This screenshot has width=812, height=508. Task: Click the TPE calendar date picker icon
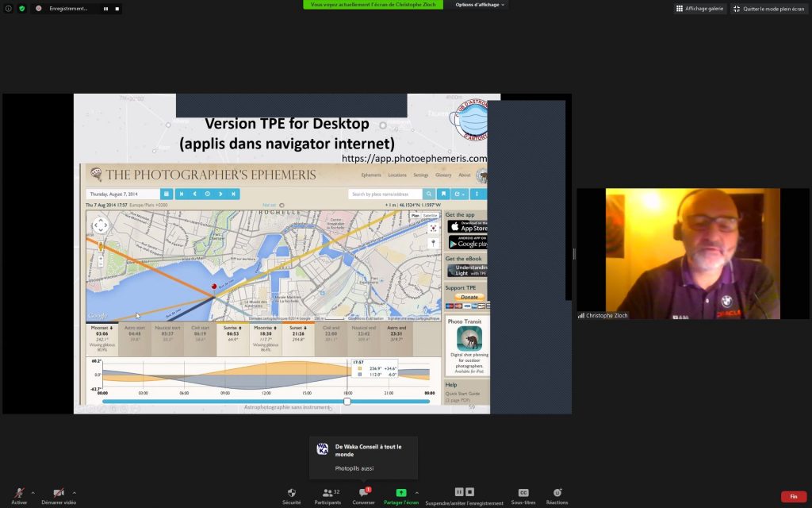pyautogui.click(x=167, y=194)
